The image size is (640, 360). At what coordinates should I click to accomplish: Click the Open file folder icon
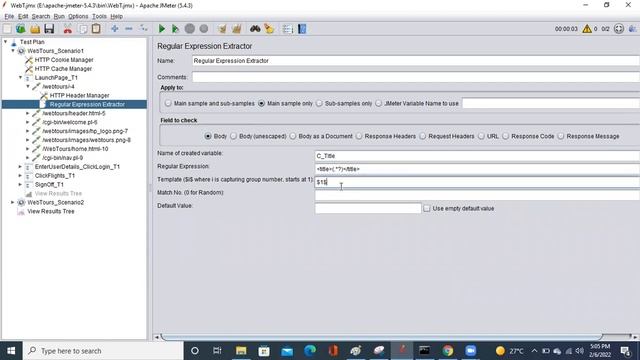pos(35,29)
